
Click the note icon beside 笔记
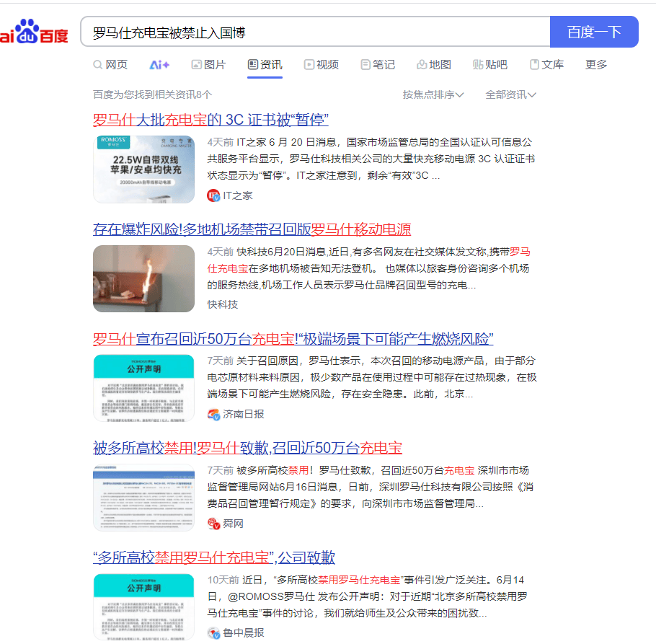(x=365, y=64)
